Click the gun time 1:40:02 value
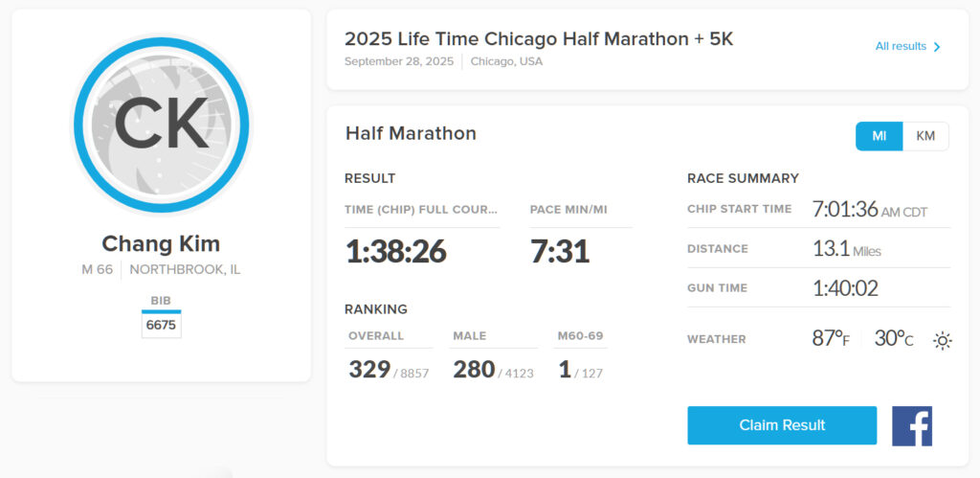980x478 pixels. (845, 287)
